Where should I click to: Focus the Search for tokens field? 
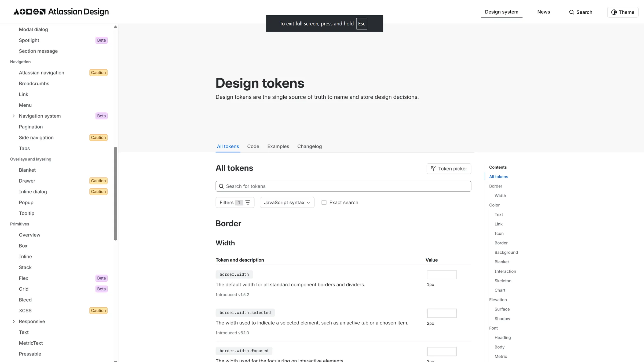[x=343, y=186]
